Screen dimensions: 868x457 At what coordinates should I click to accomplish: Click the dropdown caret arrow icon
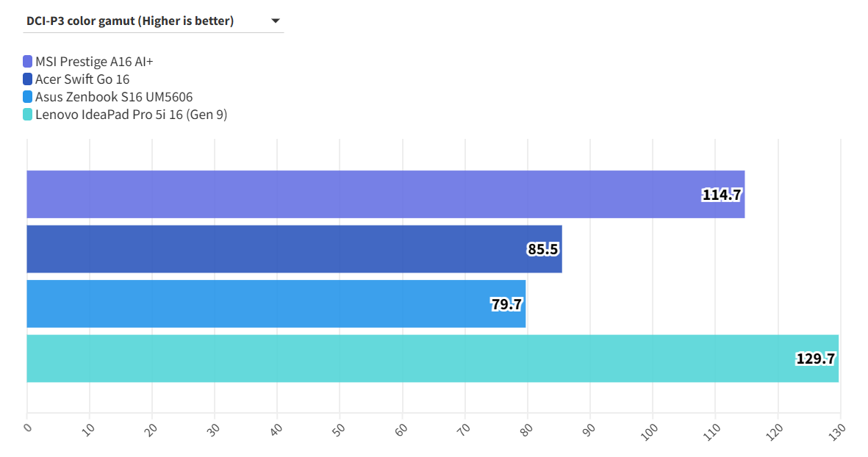click(x=276, y=21)
